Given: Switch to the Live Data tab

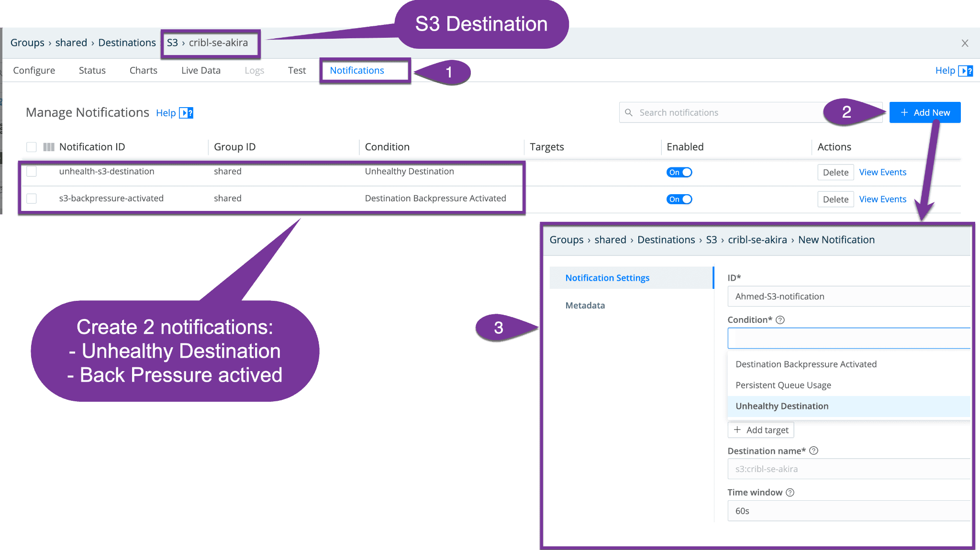Looking at the screenshot, I should pos(200,70).
